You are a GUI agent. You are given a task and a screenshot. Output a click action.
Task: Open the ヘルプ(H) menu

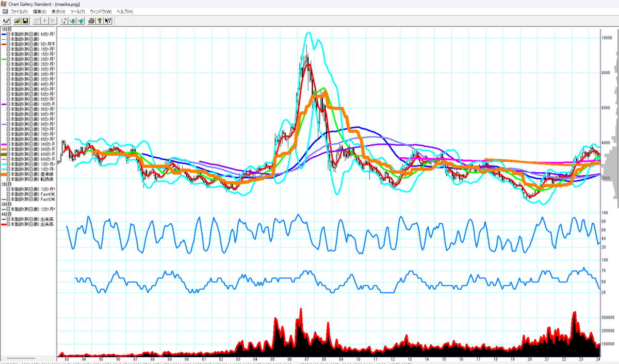[125, 11]
